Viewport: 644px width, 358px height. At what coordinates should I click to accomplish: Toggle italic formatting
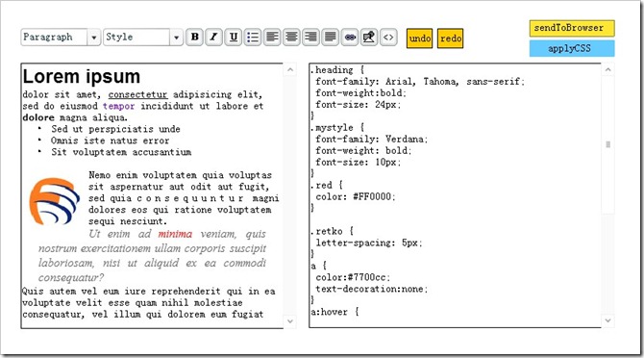[214, 38]
